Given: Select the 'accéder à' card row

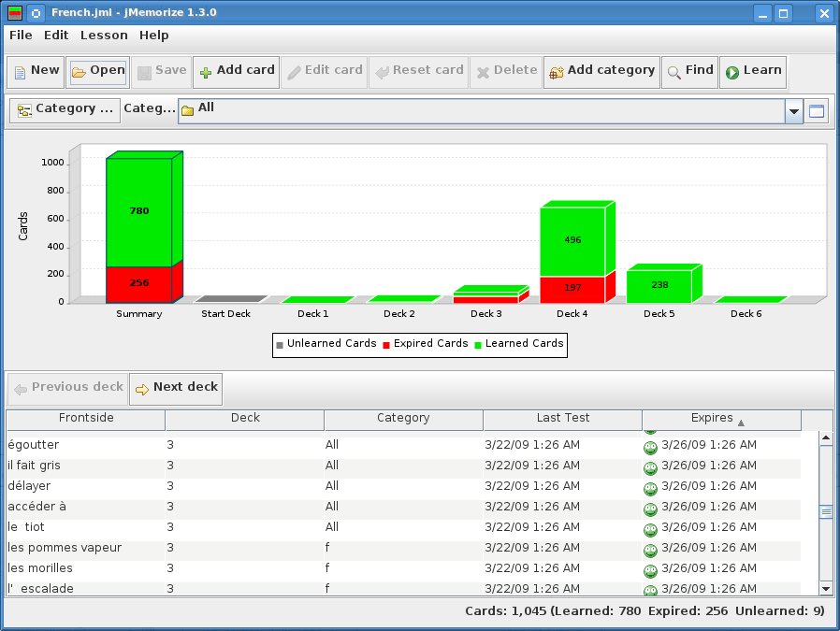Looking at the screenshot, I should tap(403, 507).
